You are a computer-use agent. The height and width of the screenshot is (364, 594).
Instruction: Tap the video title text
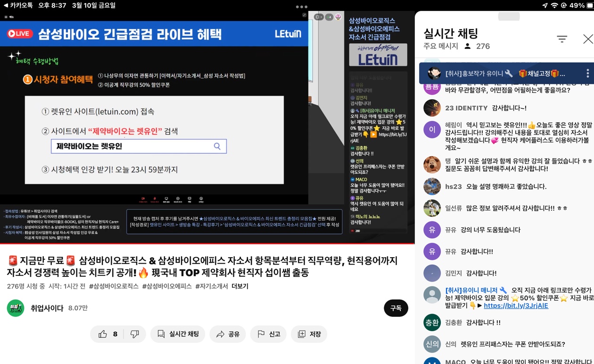(202, 267)
